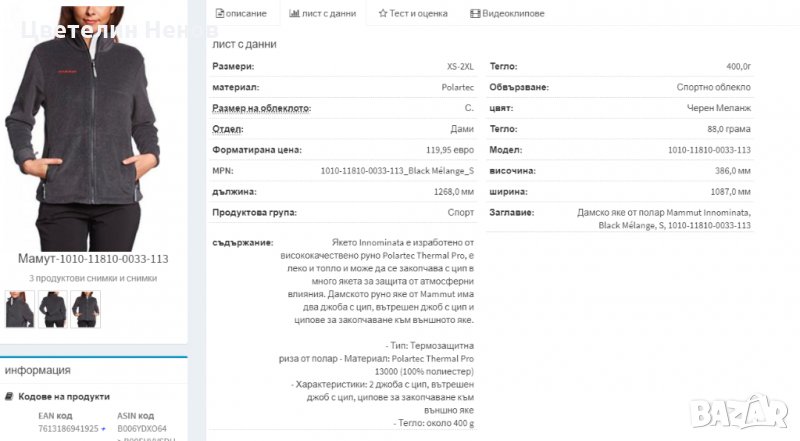Click the book icon beside Кодове на продукти
Screen dimensions: 800x441
pos(9,397)
